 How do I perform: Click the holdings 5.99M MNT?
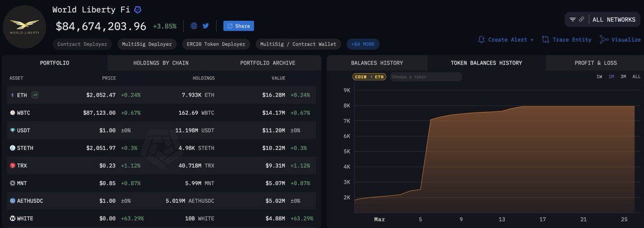[x=200, y=183]
